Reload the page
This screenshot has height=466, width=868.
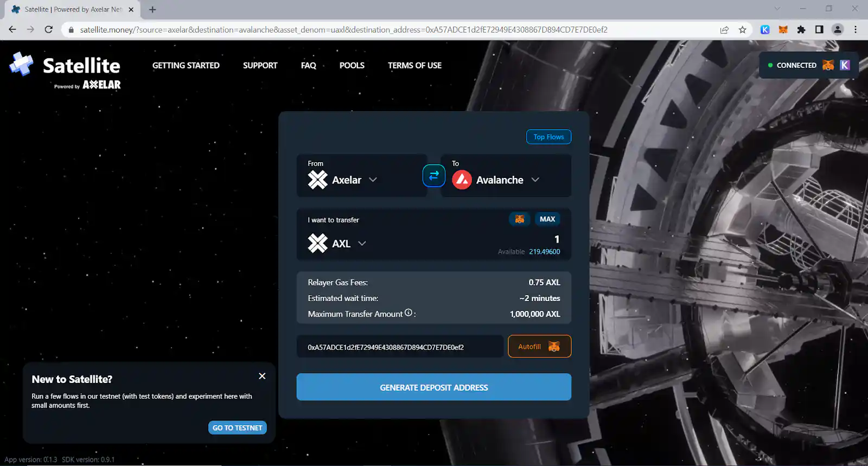[49, 30]
